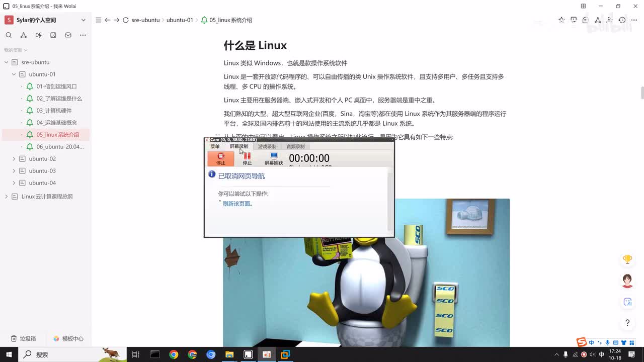The image size is (644, 362).
Task: Open Task View on the taskbar
Action: (x=135, y=354)
